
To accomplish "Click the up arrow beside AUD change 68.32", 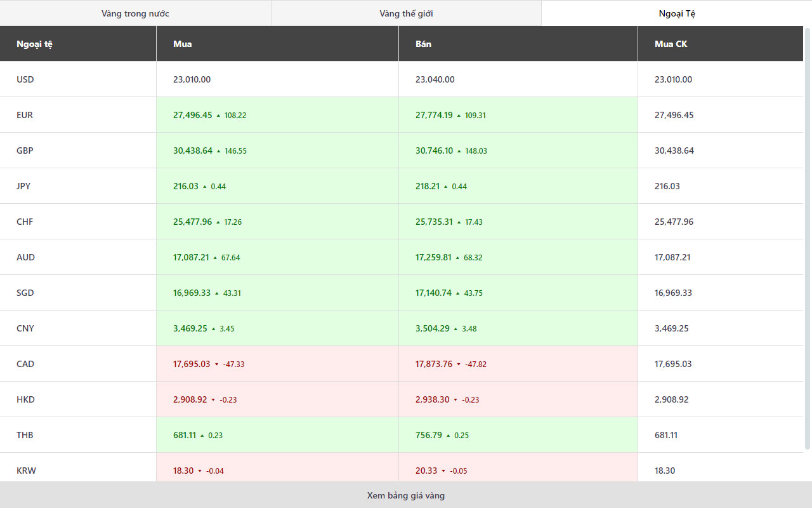I will point(458,258).
